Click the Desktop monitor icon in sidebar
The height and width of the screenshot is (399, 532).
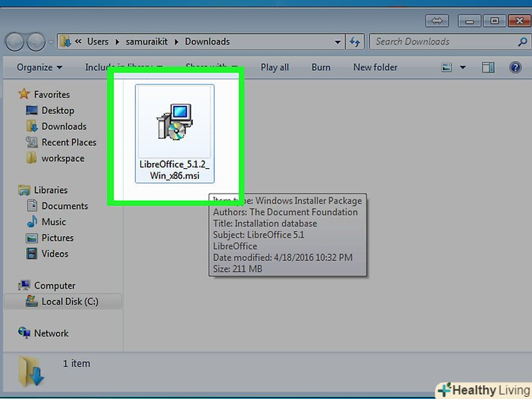pos(31,110)
